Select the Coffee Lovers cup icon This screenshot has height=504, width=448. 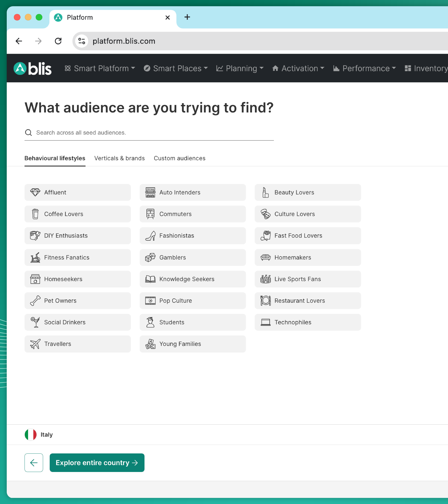click(x=35, y=214)
